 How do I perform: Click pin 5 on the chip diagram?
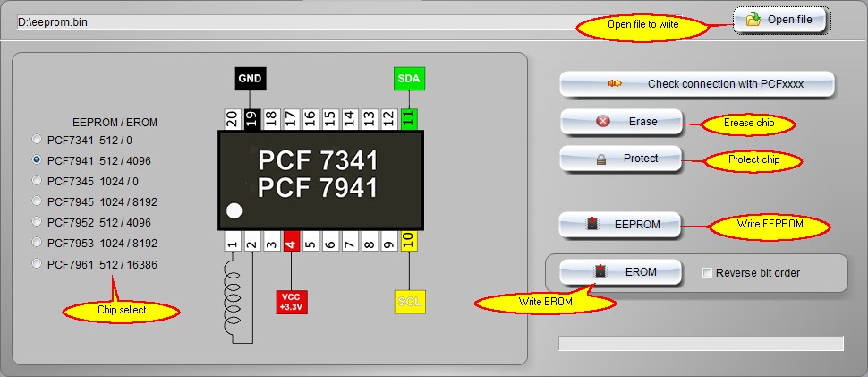(x=311, y=242)
